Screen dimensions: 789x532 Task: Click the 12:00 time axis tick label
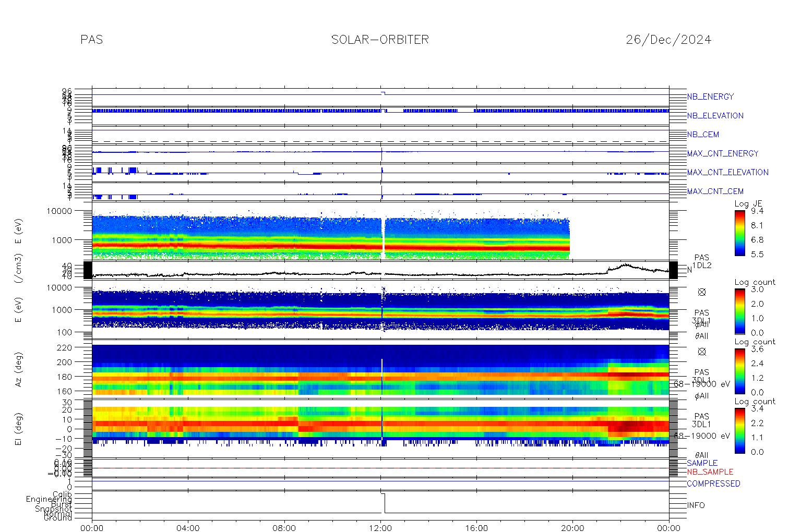(x=380, y=528)
